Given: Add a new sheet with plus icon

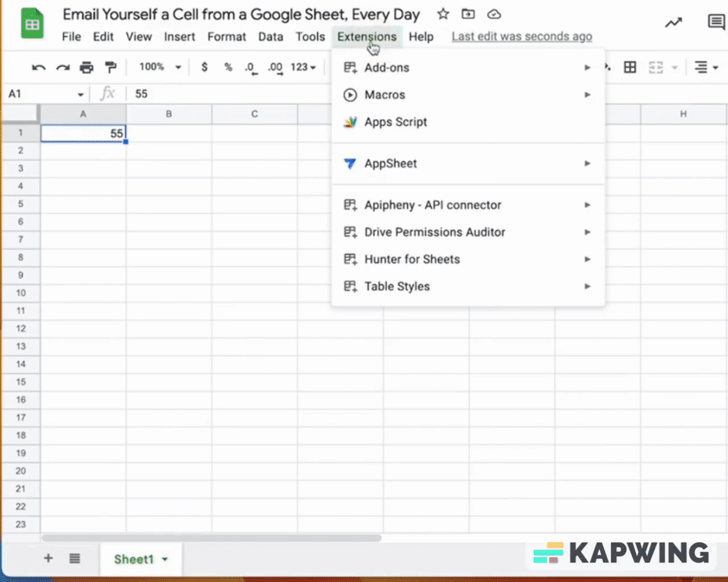Looking at the screenshot, I should (x=48, y=558).
